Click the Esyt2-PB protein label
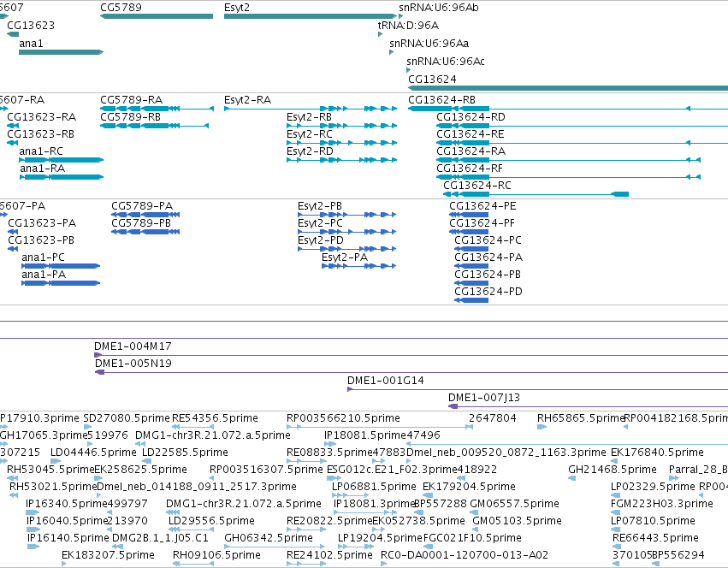This screenshot has height=568, width=728. coord(320,206)
